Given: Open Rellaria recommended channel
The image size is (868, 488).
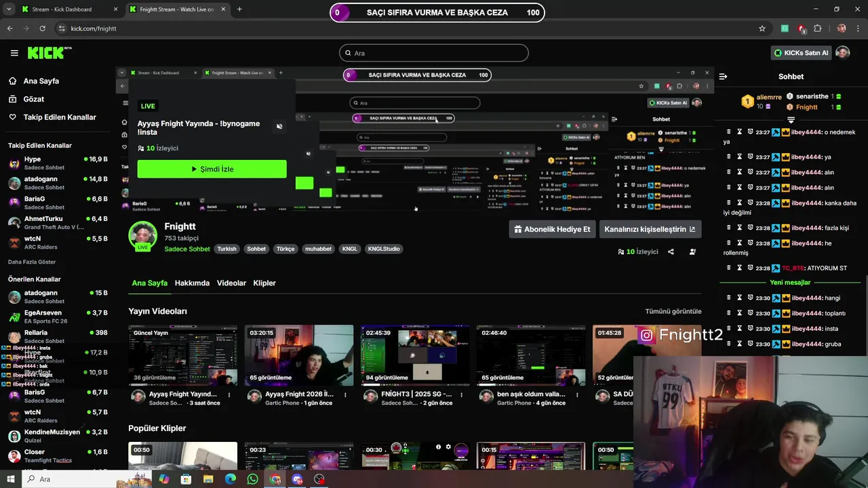Looking at the screenshot, I should (x=58, y=337).
